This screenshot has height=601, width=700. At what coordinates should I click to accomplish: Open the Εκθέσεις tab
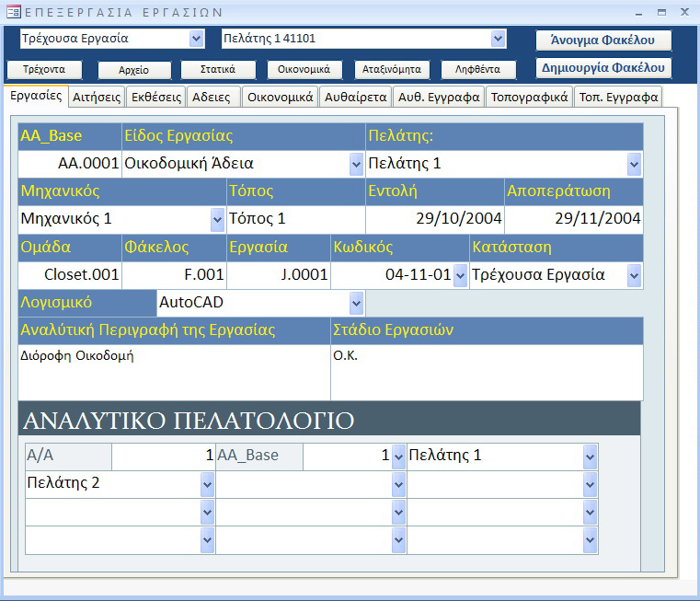156,97
